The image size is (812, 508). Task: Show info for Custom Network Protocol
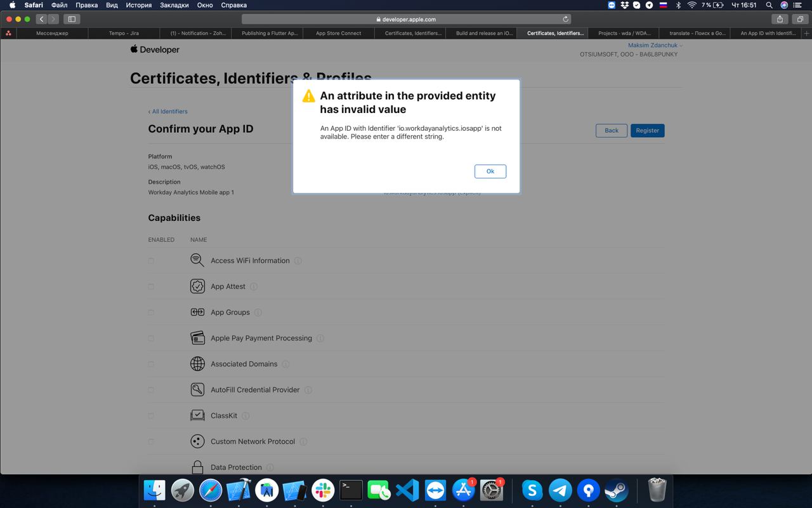click(x=303, y=441)
